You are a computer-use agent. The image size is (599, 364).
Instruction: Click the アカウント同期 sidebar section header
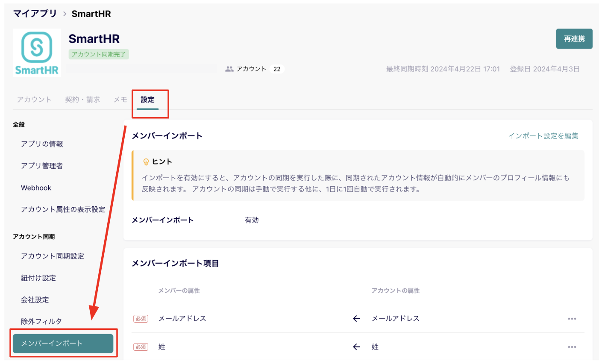pos(34,236)
